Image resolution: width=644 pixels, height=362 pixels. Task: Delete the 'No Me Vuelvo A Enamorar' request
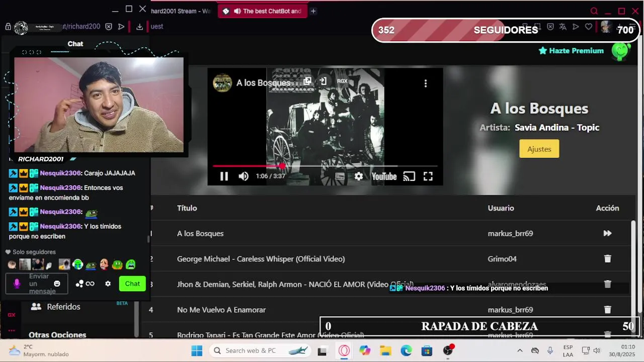click(607, 310)
